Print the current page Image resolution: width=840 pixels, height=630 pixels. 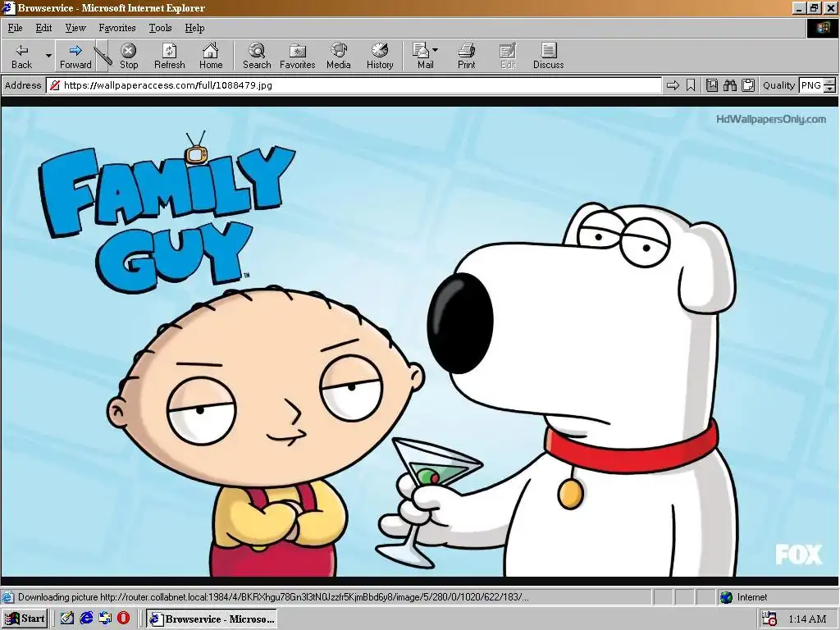tap(466, 57)
